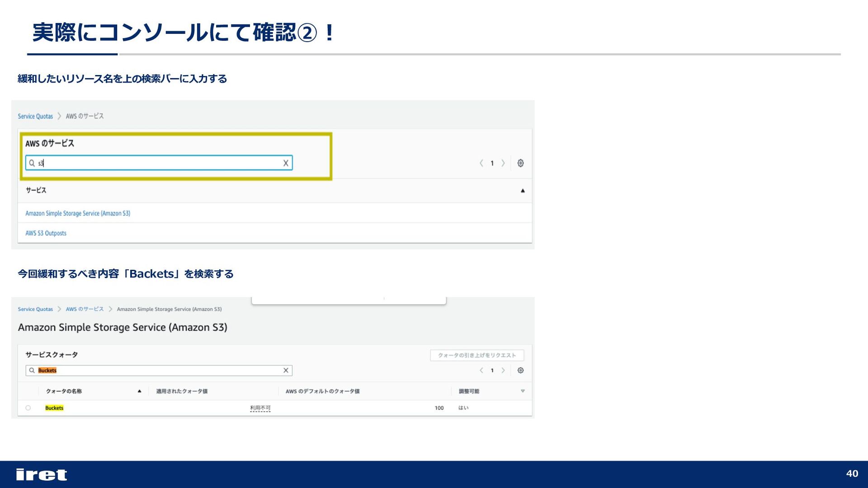Open the Buckets quota name link
Image resolution: width=868 pixels, height=488 pixels.
[x=54, y=408]
